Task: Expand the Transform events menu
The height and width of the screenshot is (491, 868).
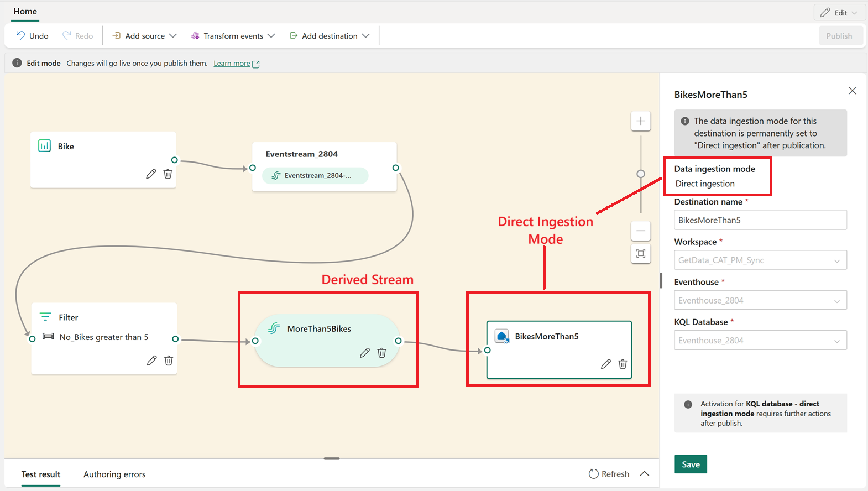Action: (x=233, y=36)
